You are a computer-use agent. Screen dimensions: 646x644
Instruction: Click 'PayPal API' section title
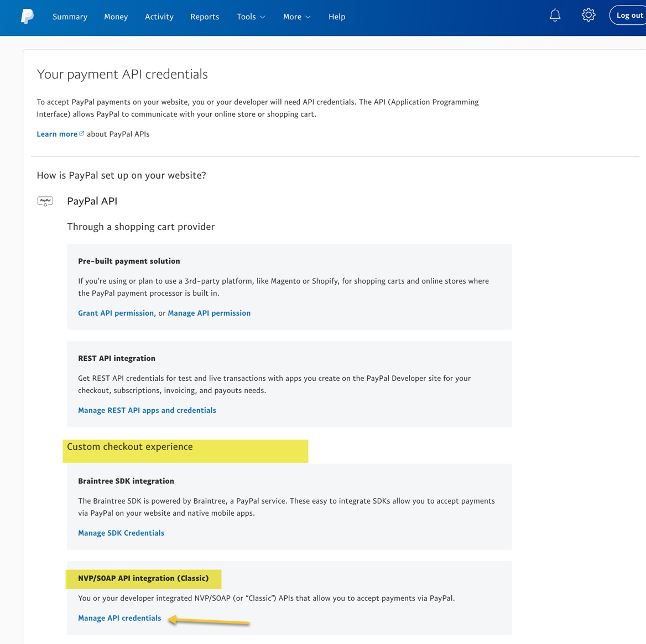pos(92,201)
